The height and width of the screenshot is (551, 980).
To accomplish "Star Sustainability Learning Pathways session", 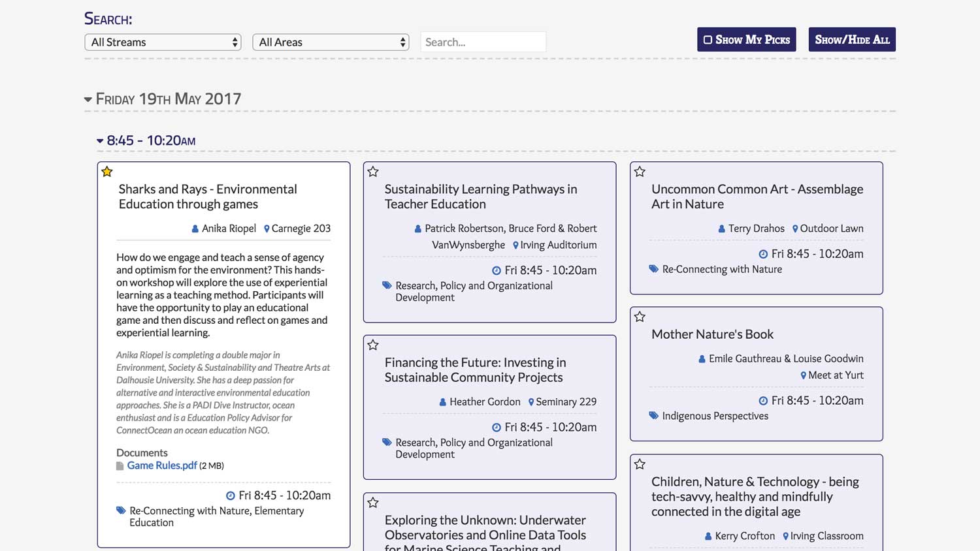I will coord(373,172).
